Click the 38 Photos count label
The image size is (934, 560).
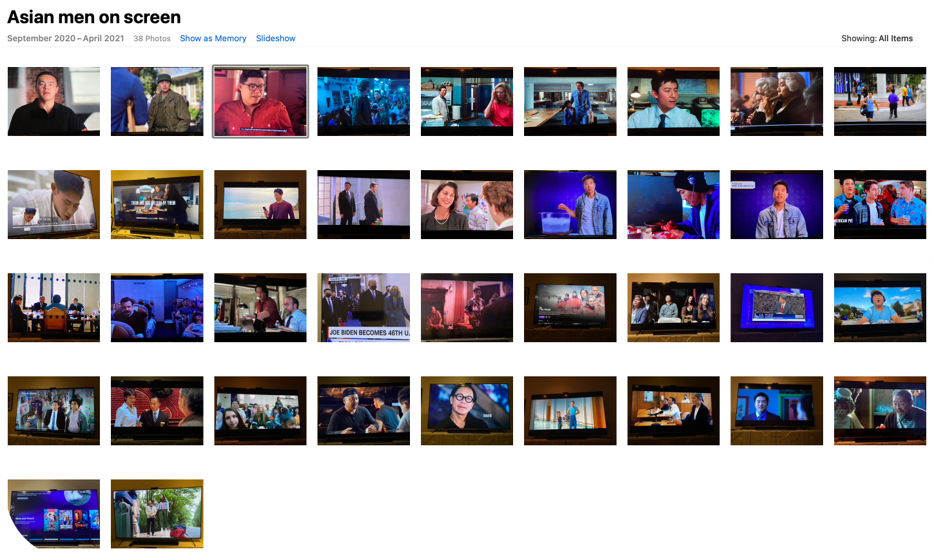coord(152,39)
